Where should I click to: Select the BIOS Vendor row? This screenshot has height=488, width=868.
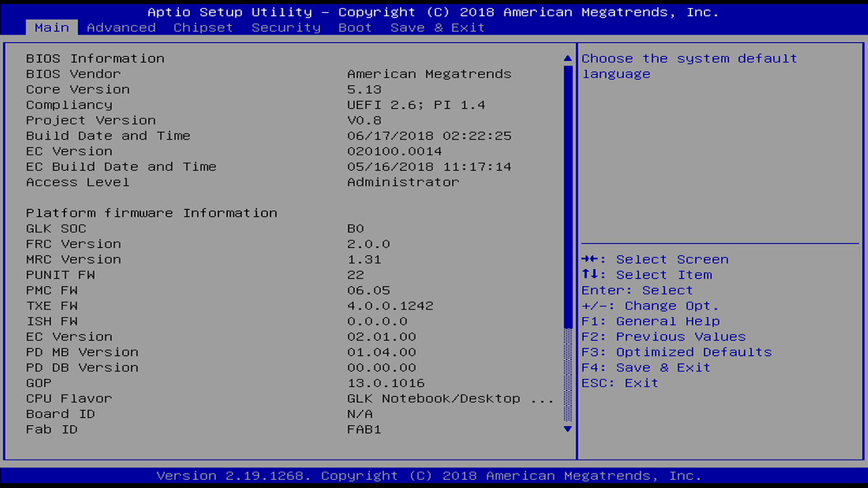292,74
